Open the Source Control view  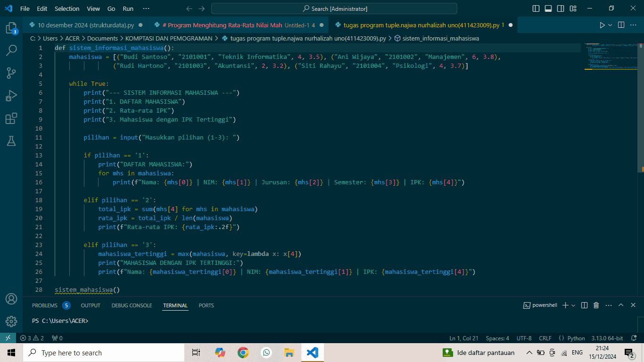coord(11,73)
